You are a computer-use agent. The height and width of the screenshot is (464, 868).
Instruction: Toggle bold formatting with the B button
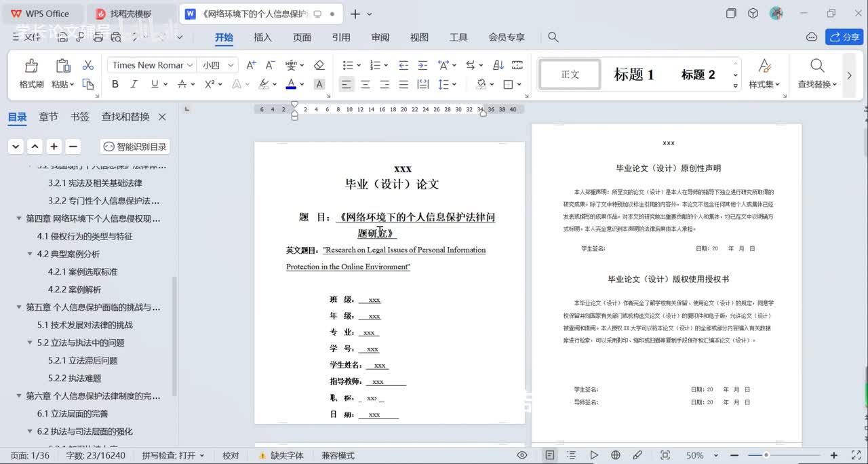pos(115,84)
